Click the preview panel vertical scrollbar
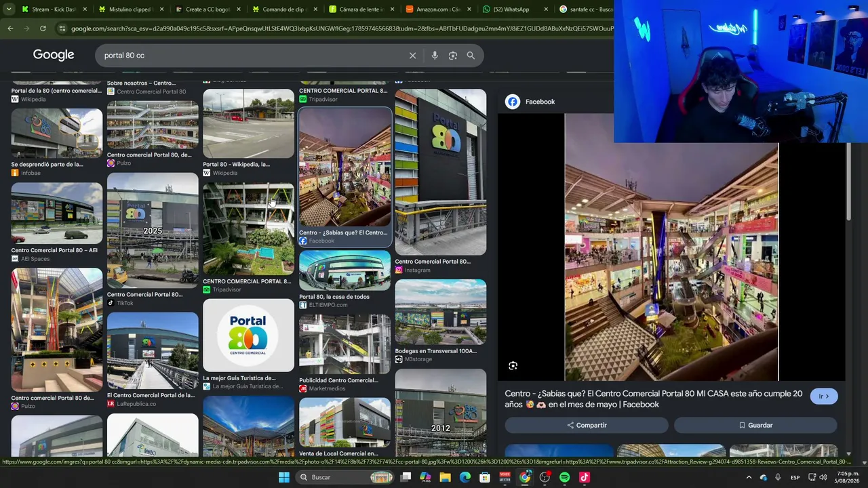This screenshot has width=868, height=488. [x=848, y=182]
